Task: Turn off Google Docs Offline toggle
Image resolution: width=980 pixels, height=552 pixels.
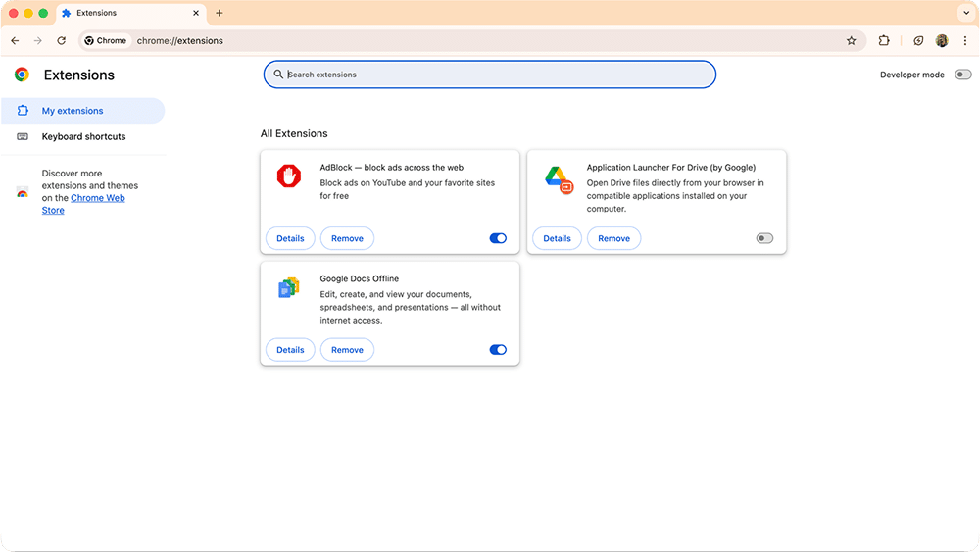Action: (x=498, y=350)
